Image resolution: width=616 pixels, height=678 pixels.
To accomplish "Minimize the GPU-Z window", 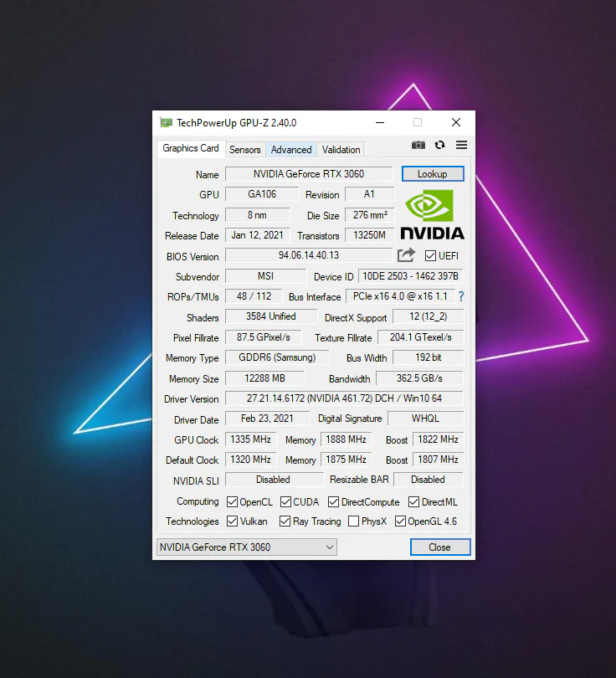I will point(380,123).
